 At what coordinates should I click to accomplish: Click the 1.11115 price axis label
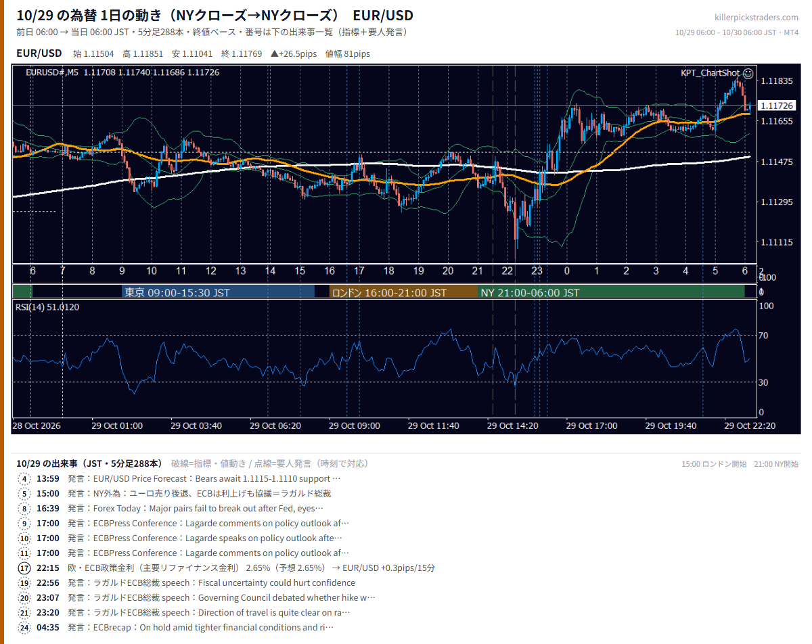tap(776, 242)
